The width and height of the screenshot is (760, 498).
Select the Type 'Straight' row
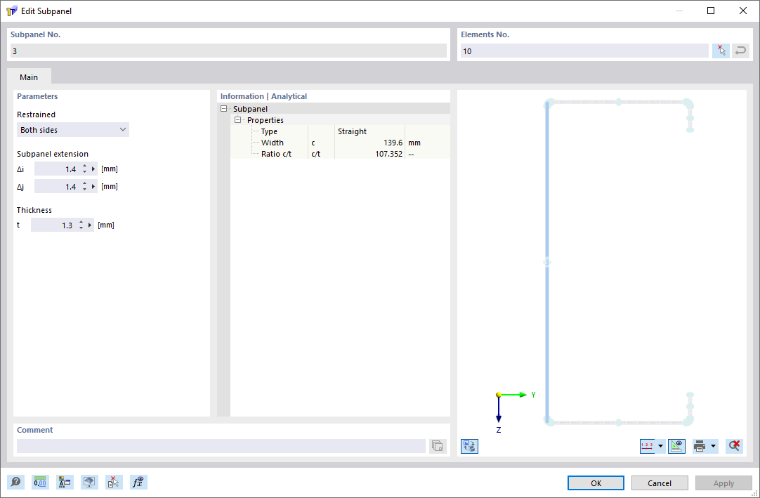[340, 131]
